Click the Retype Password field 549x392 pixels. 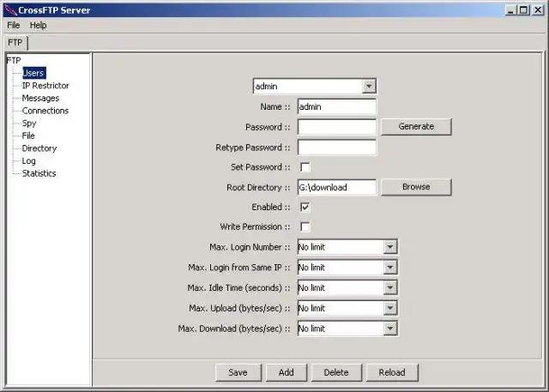(x=337, y=148)
